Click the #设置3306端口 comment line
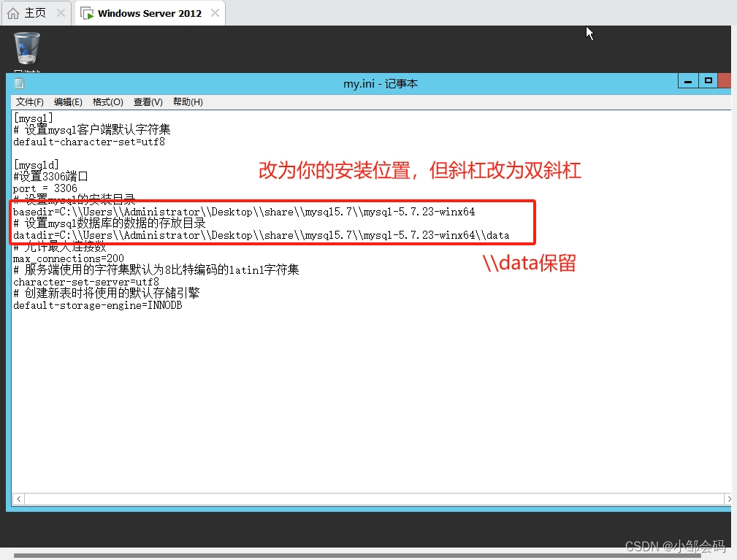 click(50, 177)
